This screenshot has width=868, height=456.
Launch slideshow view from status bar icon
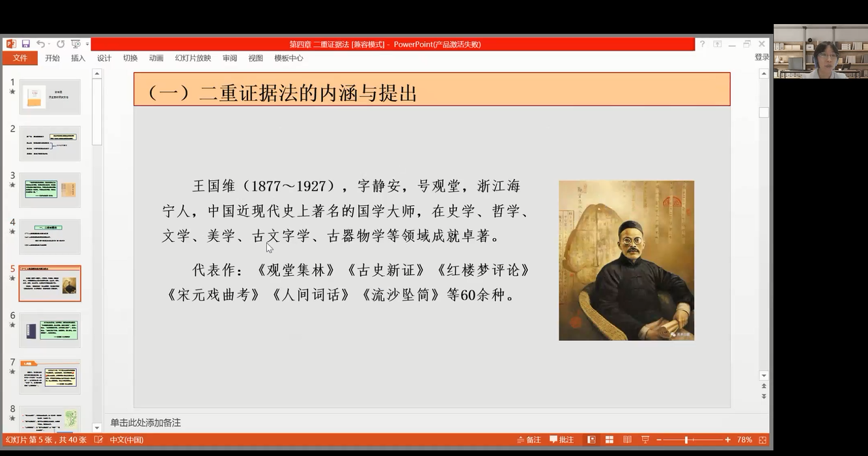(x=645, y=440)
